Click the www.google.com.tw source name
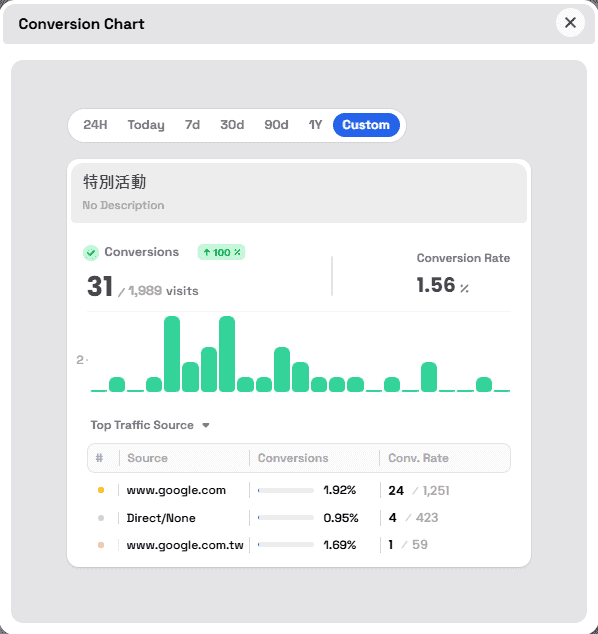The width and height of the screenshot is (598, 634). [185, 545]
